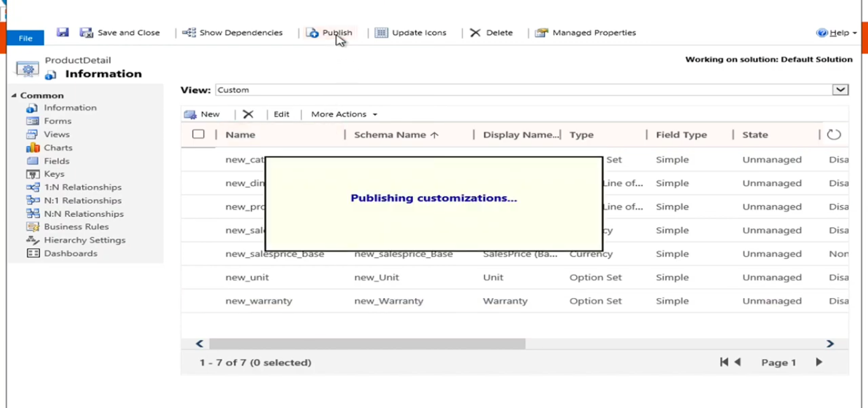Open the View dropdown showing Custom
Screen dimensions: 868x408
click(840, 90)
